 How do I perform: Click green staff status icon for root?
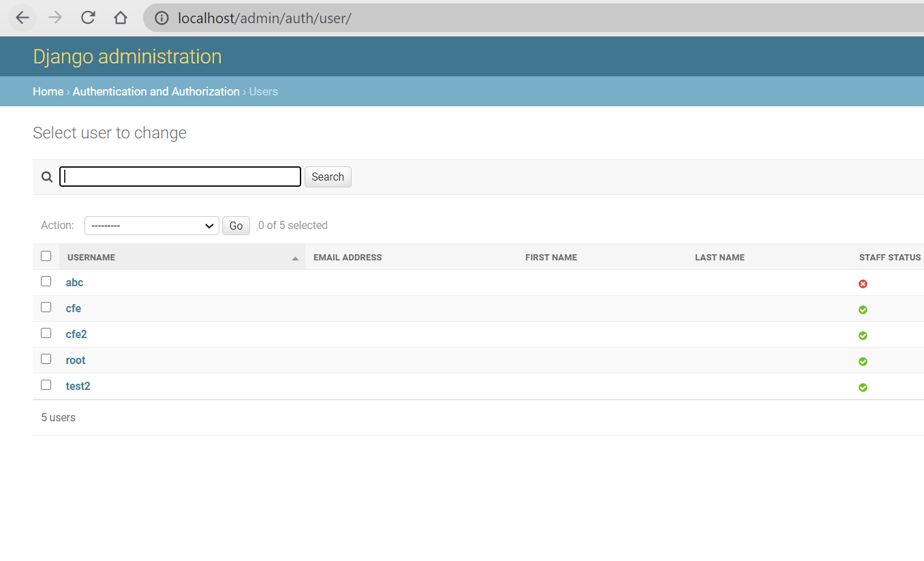pyautogui.click(x=863, y=361)
